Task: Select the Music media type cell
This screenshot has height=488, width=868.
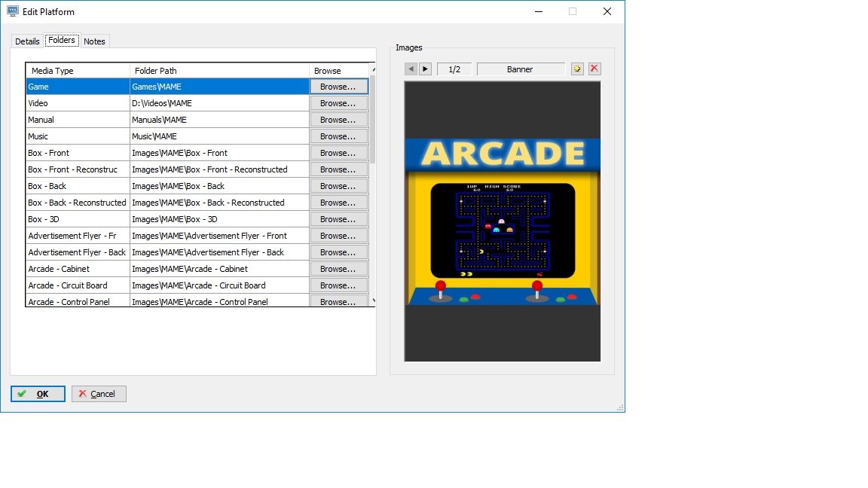Action: (x=78, y=136)
